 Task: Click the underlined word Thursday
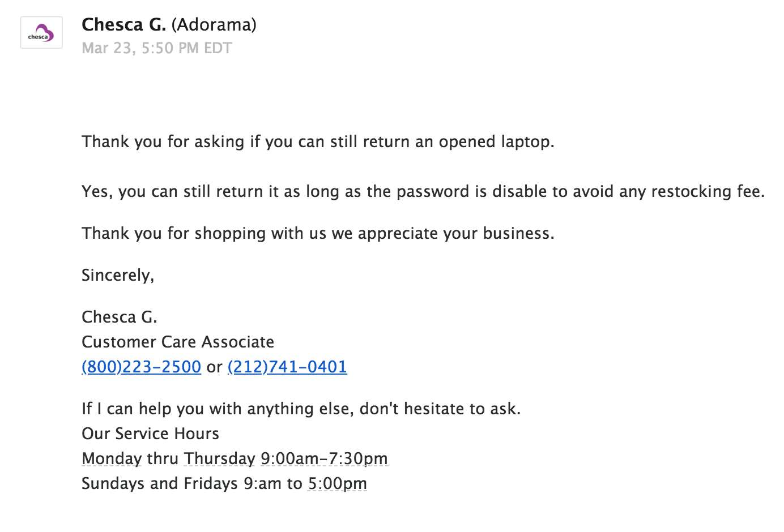pos(220,458)
